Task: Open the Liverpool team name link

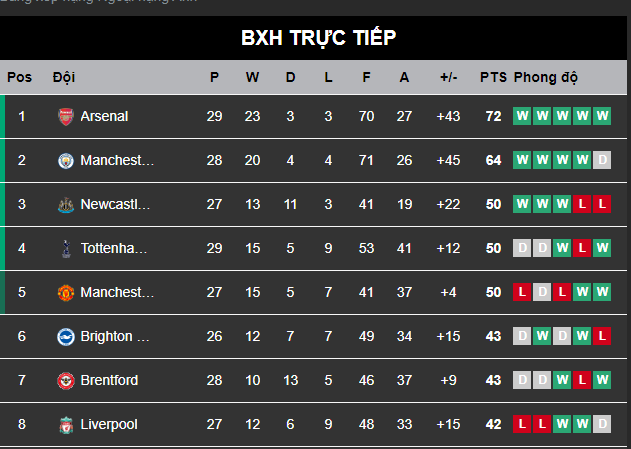Action: coord(109,424)
